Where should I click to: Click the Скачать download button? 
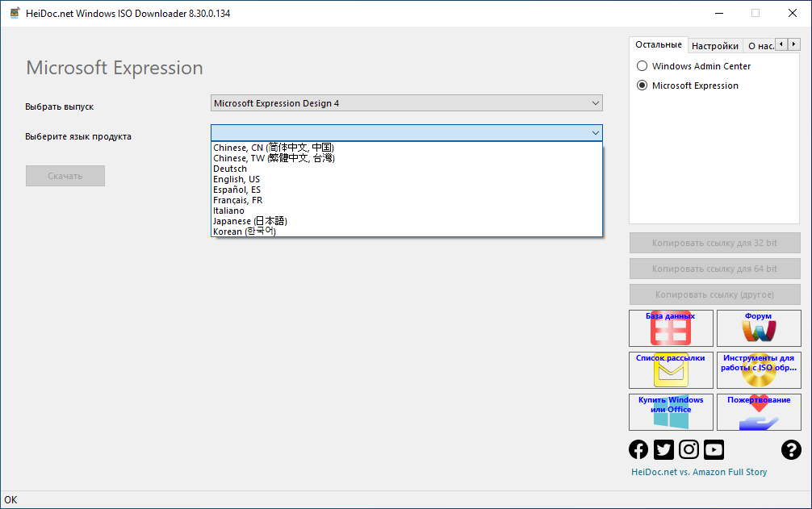click(65, 176)
